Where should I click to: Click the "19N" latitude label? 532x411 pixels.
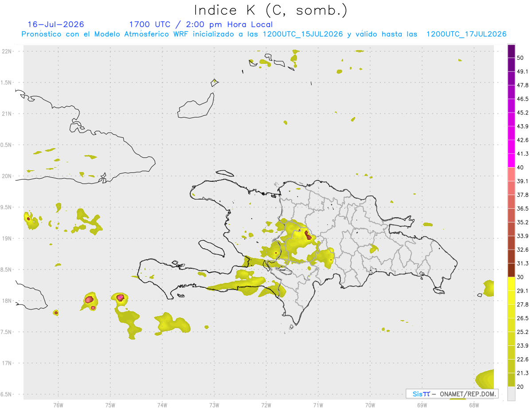coord(7,239)
